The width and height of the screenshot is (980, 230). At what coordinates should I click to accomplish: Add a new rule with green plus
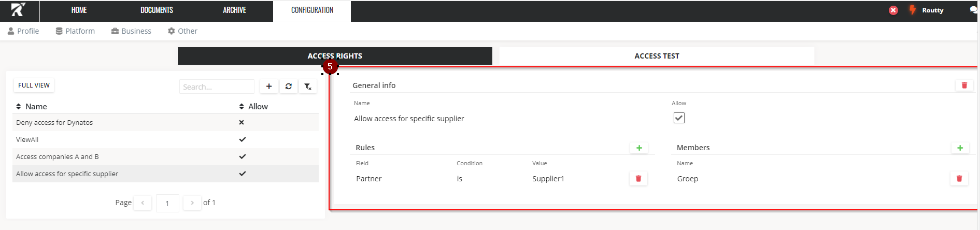639,148
